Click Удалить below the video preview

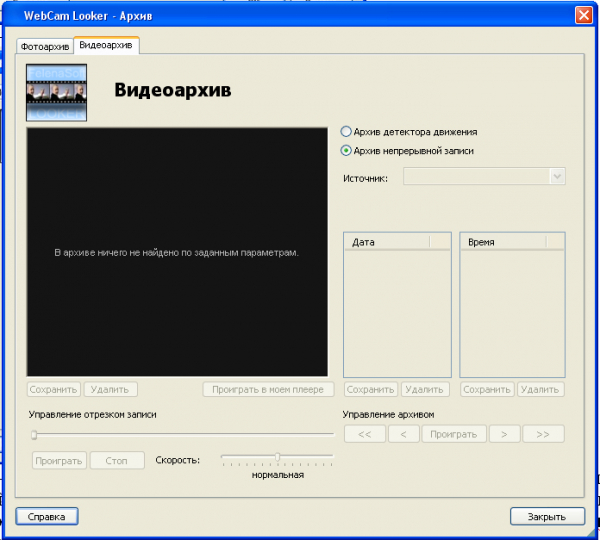tap(111, 390)
